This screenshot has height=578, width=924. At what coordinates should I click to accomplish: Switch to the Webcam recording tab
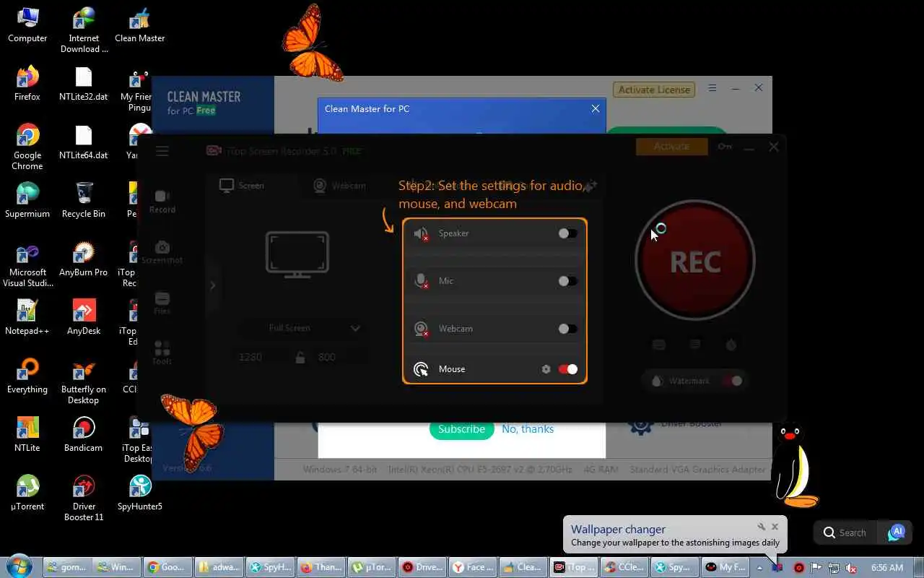(339, 186)
